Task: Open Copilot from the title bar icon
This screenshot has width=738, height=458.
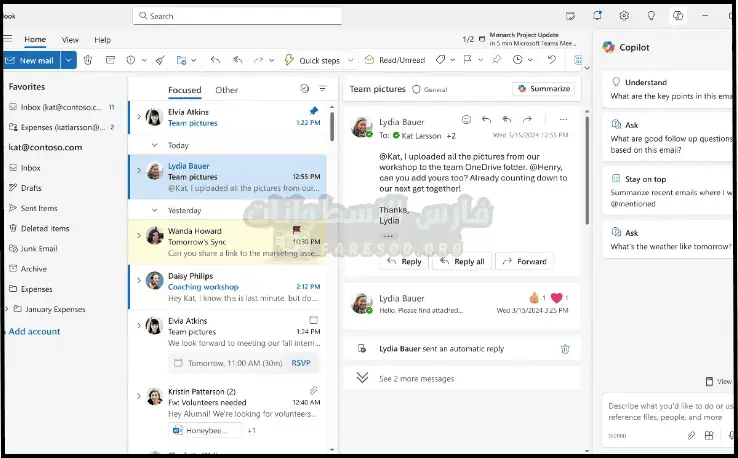Action: [x=678, y=16]
